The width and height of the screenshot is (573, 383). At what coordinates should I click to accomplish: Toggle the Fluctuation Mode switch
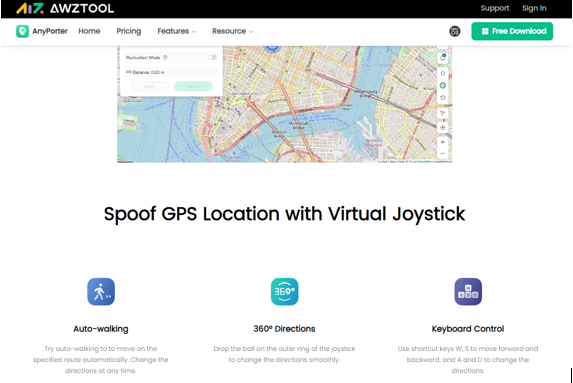[212, 57]
